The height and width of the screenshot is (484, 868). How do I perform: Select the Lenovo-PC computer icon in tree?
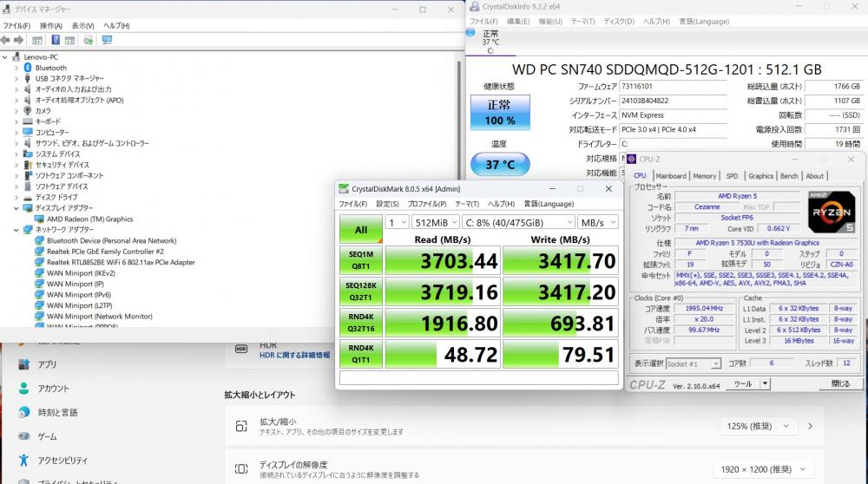point(16,57)
